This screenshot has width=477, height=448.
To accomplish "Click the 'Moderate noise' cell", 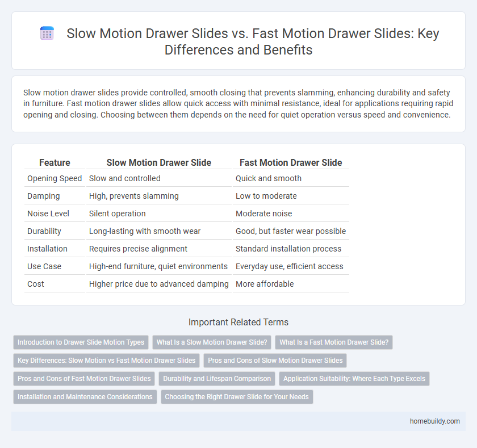I will tap(291, 213).
